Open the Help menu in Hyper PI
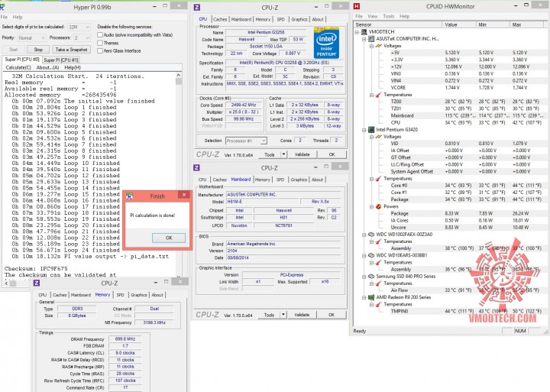550x392 pixels. pos(18,17)
